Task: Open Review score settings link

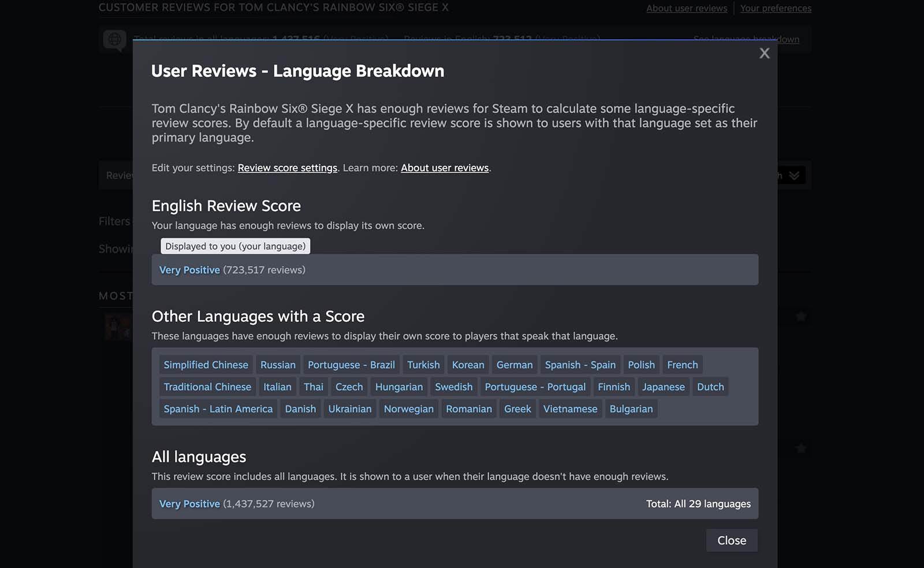Action: coord(287,168)
